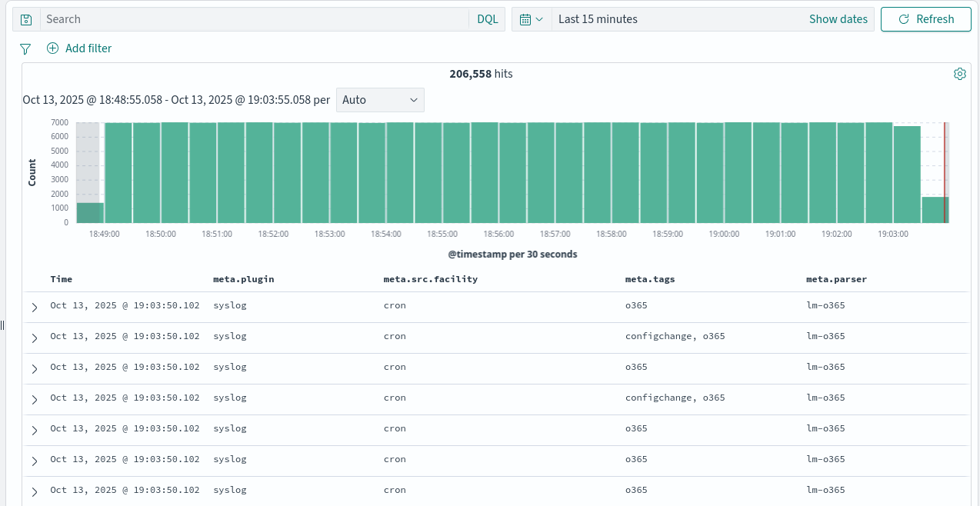Click the Refresh button
980x506 pixels.
click(925, 19)
